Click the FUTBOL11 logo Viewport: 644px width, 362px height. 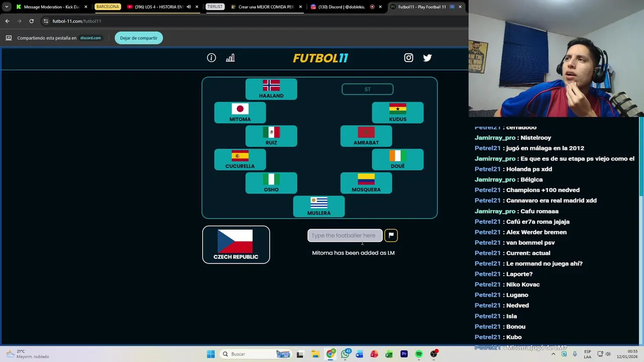(320, 58)
